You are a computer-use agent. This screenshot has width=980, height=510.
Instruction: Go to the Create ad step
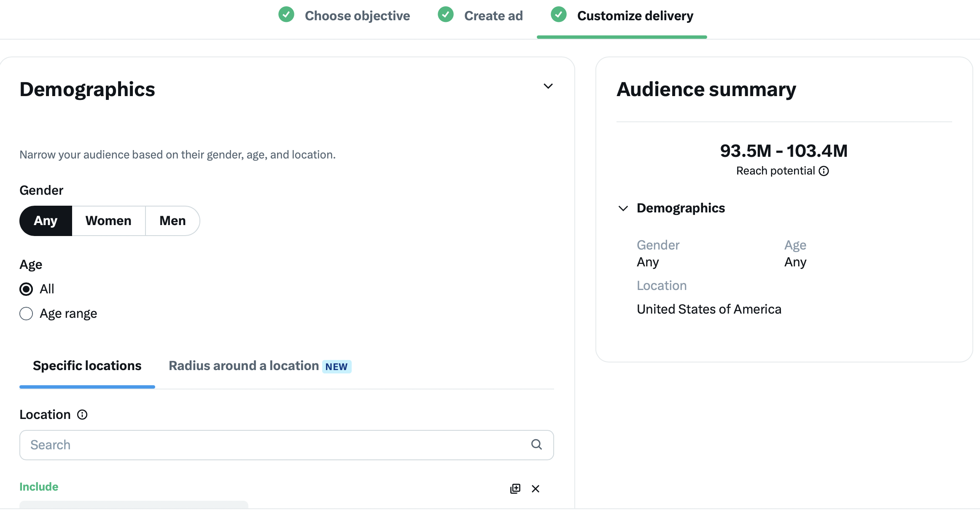(493, 16)
